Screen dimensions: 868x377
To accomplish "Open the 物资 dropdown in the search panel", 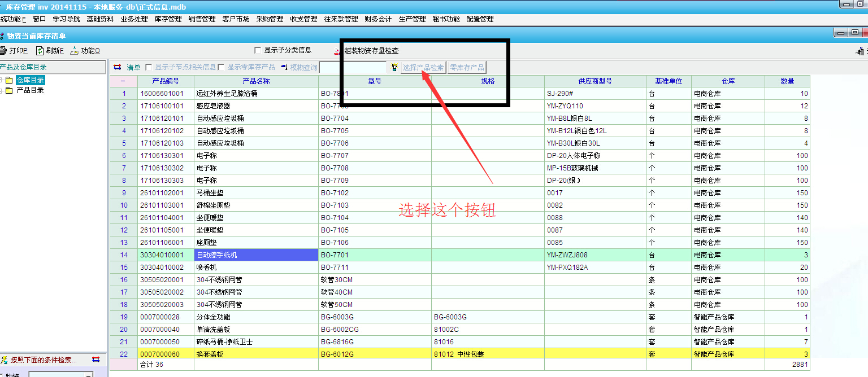I will point(88,375).
